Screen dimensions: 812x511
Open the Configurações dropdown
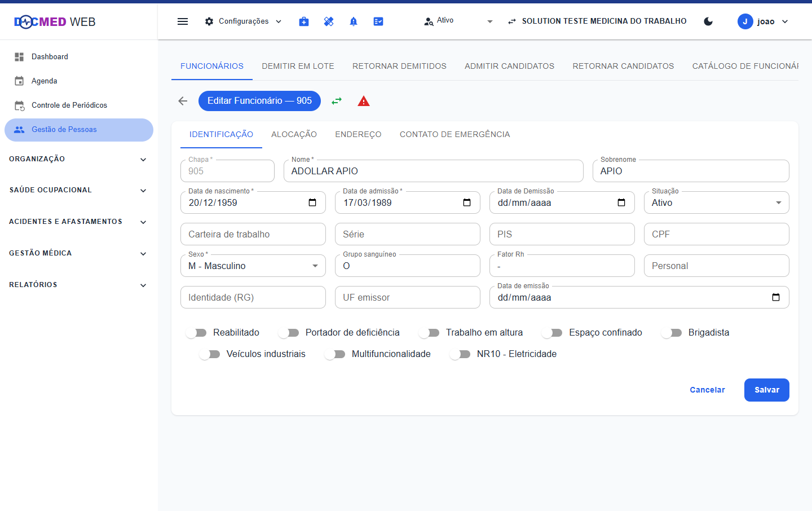coord(244,21)
